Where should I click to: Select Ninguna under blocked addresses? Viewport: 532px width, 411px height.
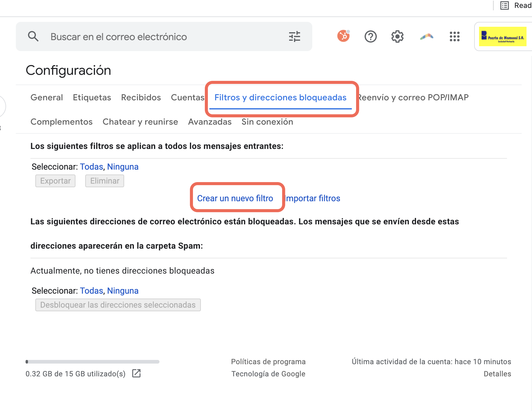tap(123, 291)
